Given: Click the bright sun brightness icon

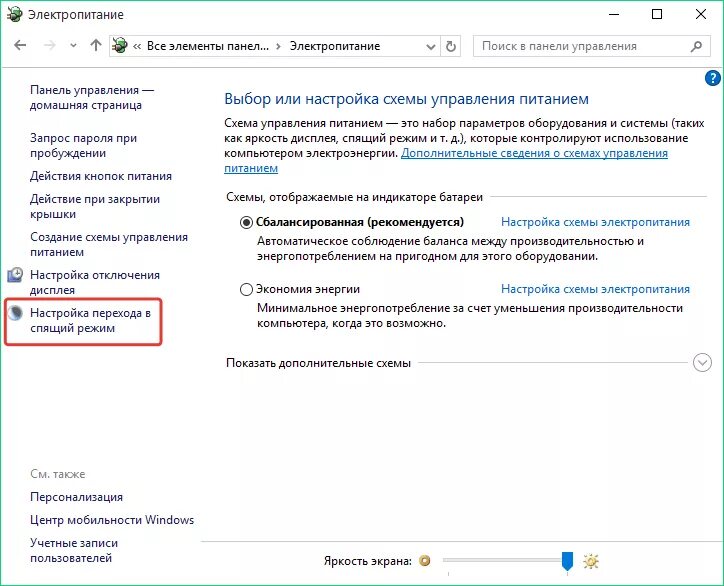Looking at the screenshot, I should [x=591, y=561].
